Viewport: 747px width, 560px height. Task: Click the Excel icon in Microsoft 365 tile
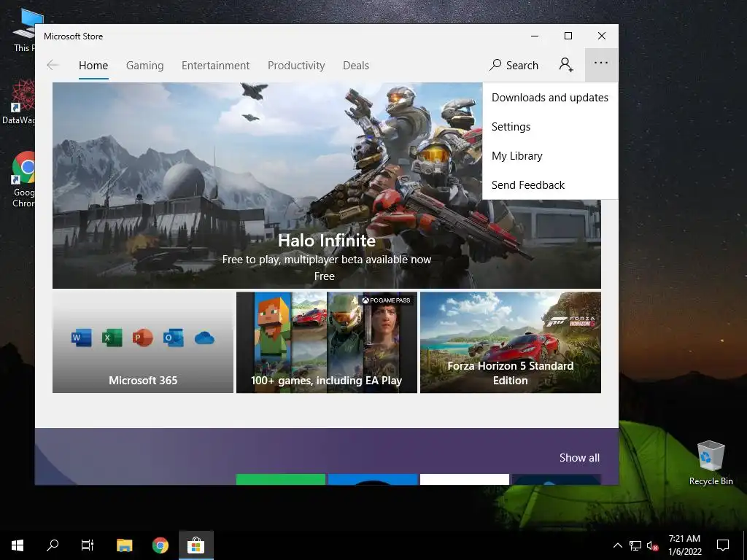(x=112, y=338)
